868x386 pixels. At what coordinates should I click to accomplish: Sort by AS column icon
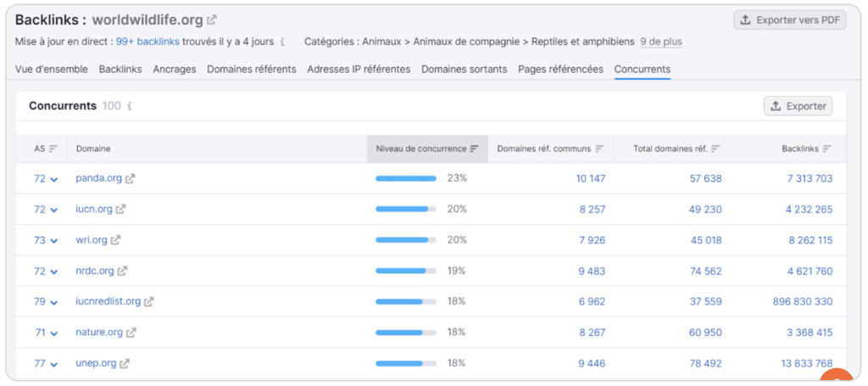click(x=53, y=148)
